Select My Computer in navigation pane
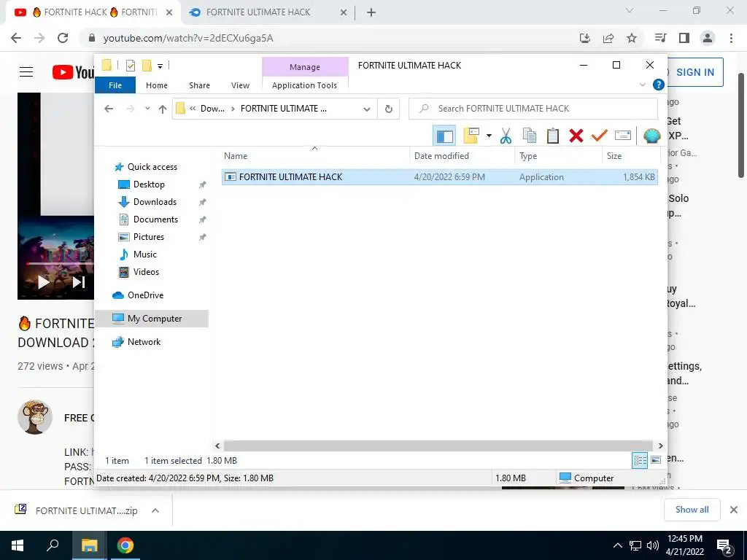This screenshot has width=747, height=560. tap(152, 319)
